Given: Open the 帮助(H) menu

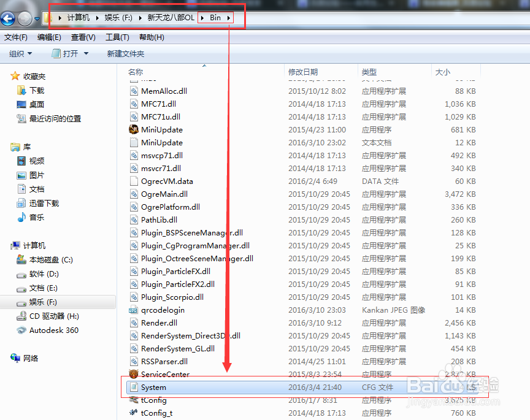Looking at the screenshot, I should tap(152, 37).
